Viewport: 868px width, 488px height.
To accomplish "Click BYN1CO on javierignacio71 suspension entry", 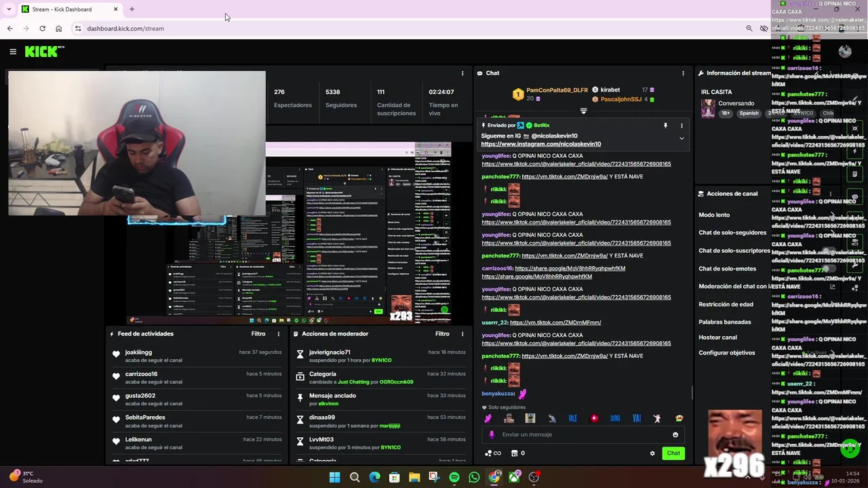I will pos(381,361).
